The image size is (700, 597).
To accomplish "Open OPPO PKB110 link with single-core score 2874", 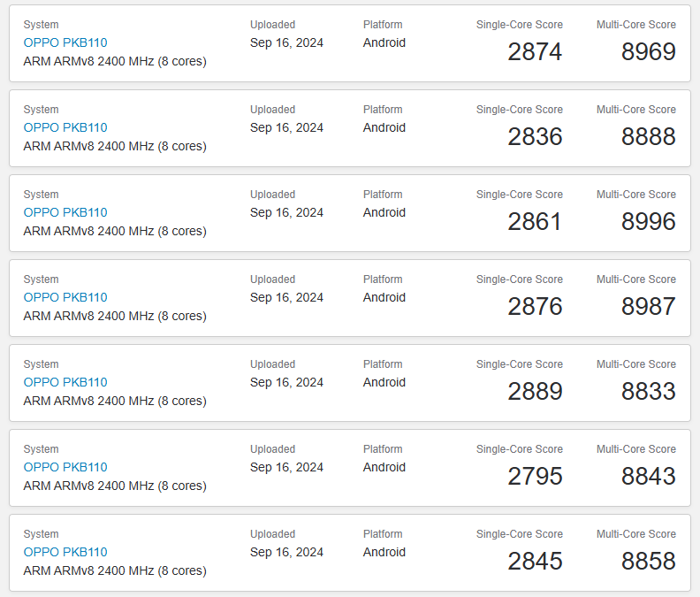I will [x=65, y=42].
